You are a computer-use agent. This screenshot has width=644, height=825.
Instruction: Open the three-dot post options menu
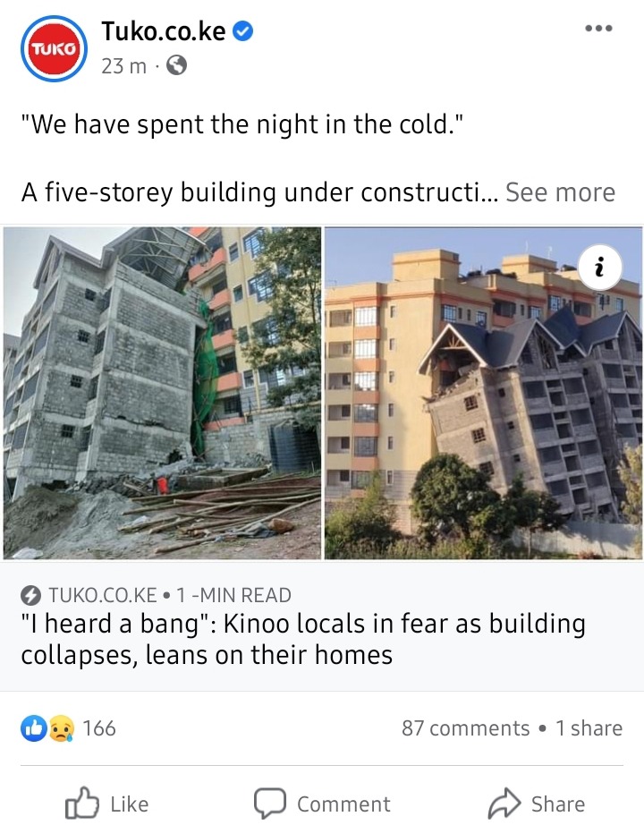click(x=598, y=29)
